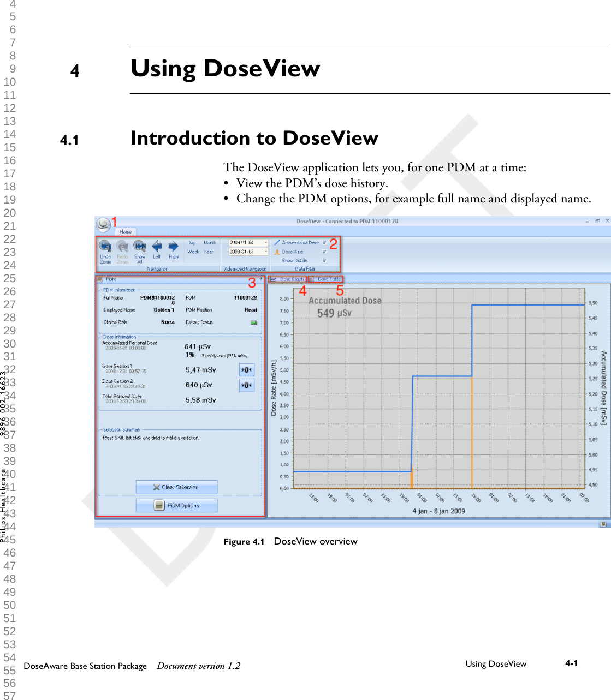Open the 2009-01-04 start date dropdown
The height and width of the screenshot is (700, 611).
click(x=265, y=243)
